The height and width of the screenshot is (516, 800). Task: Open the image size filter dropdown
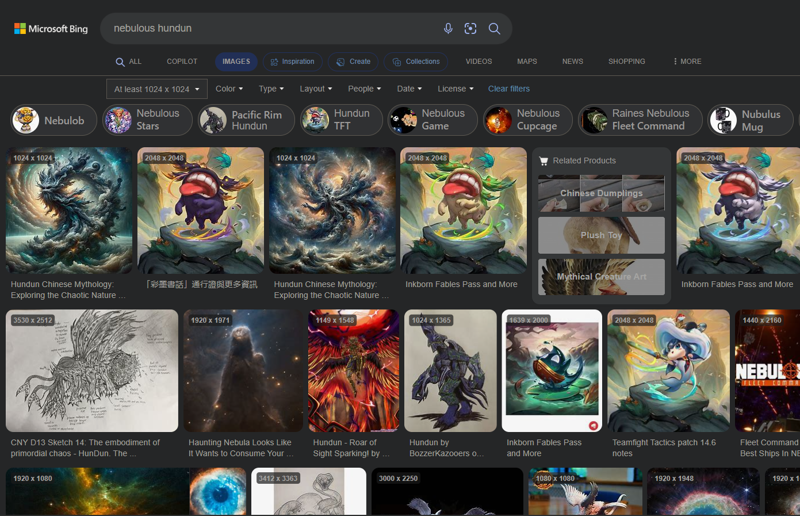tap(157, 89)
